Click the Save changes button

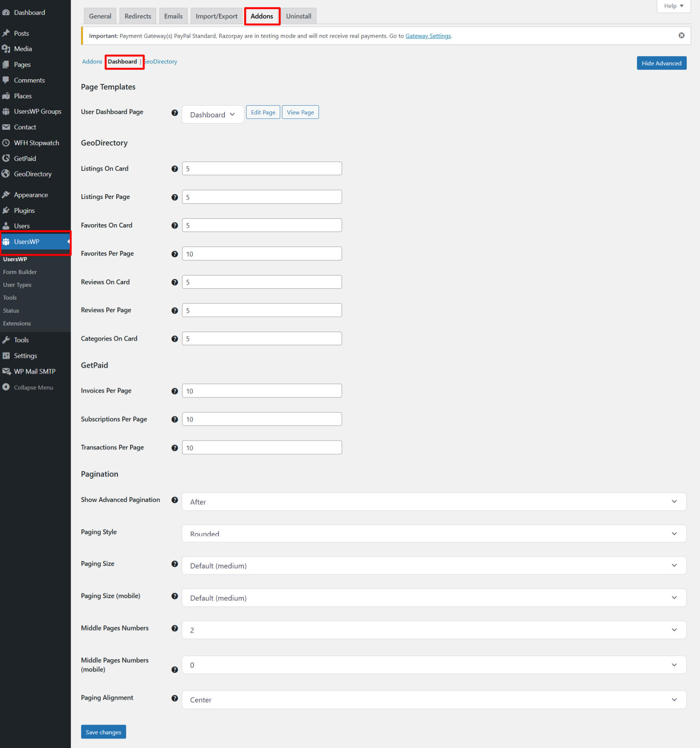pyautogui.click(x=103, y=732)
